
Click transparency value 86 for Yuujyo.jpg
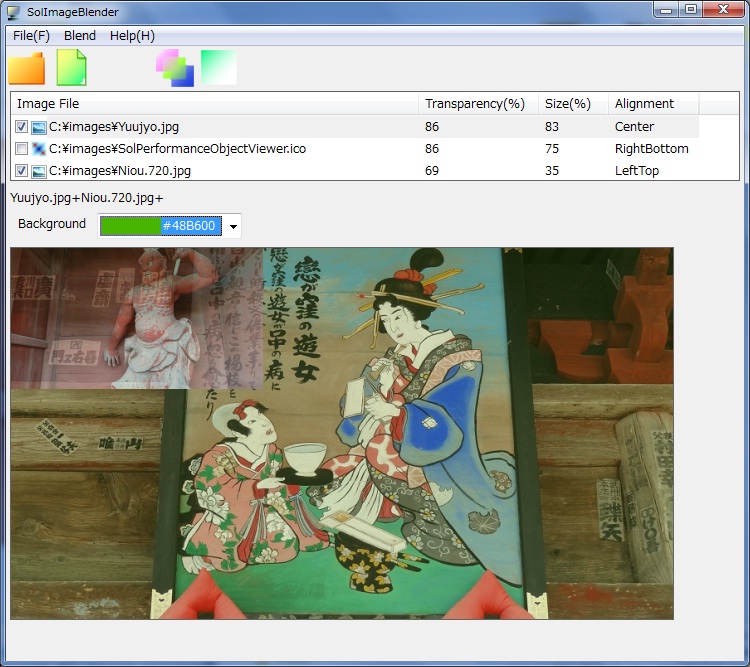tap(432, 127)
